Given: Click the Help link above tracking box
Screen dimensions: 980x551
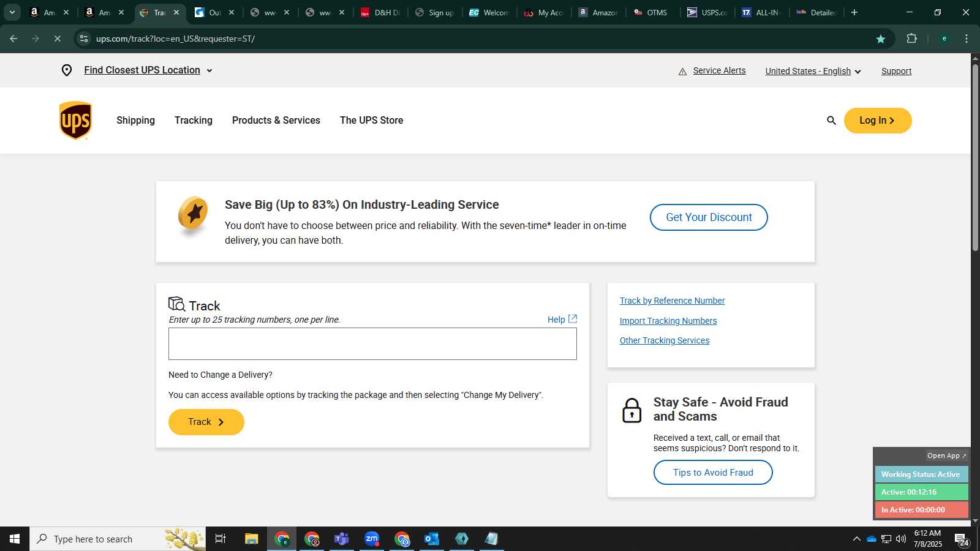Looking at the screenshot, I should (556, 320).
